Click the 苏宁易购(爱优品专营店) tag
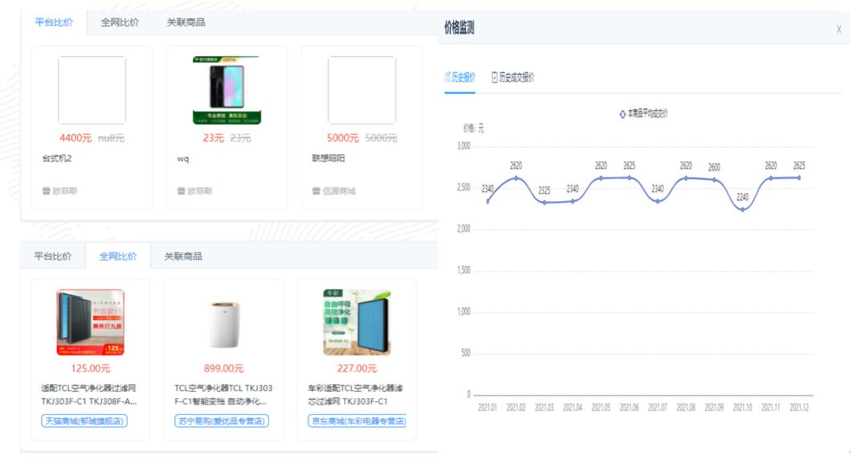This screenshot has width=868, height=464. click(223, 421)
